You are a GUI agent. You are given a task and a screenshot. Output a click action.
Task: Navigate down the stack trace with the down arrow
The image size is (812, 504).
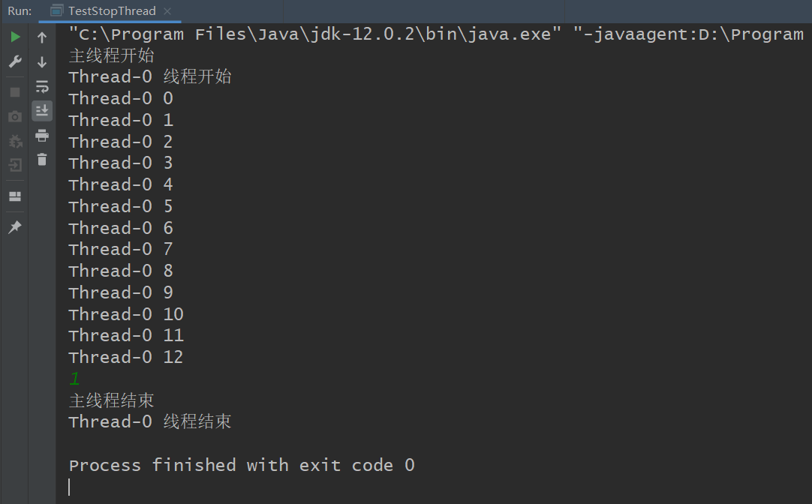pos(42,62)
